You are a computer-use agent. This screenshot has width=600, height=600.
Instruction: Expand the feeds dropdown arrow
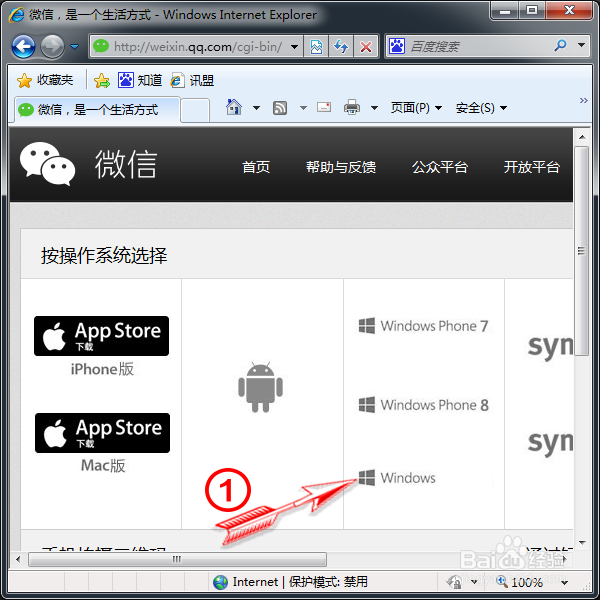303,108
